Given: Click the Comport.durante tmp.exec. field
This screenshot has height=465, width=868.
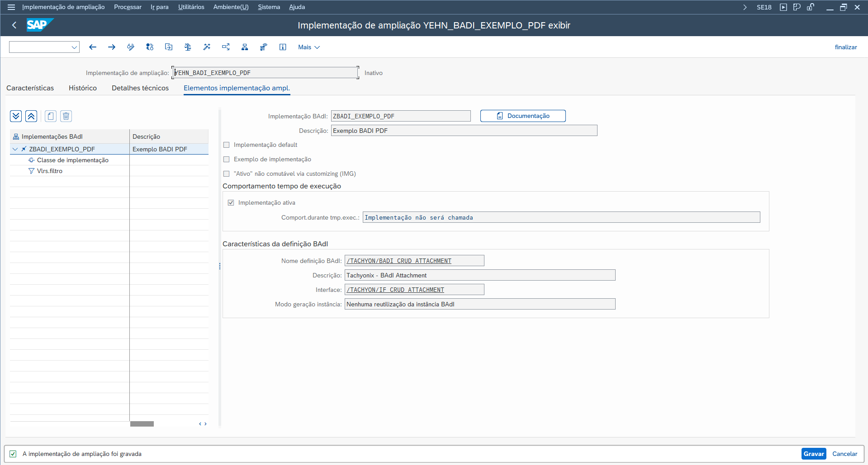Looking at the screenshot, I should (x=561, y=217).
